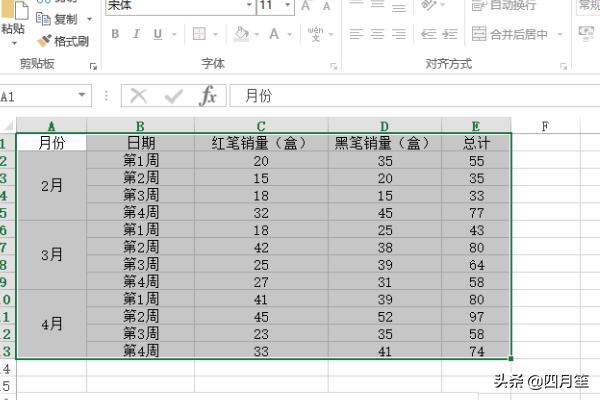Open the Font group dialog launcher
This screenshot has height=400, width=600.
click(334, 67)
